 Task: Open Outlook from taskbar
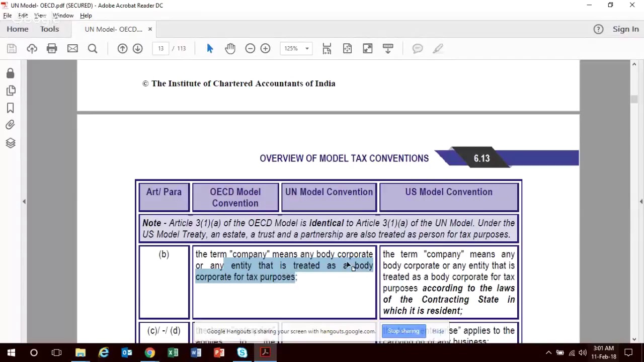[127, 353]
